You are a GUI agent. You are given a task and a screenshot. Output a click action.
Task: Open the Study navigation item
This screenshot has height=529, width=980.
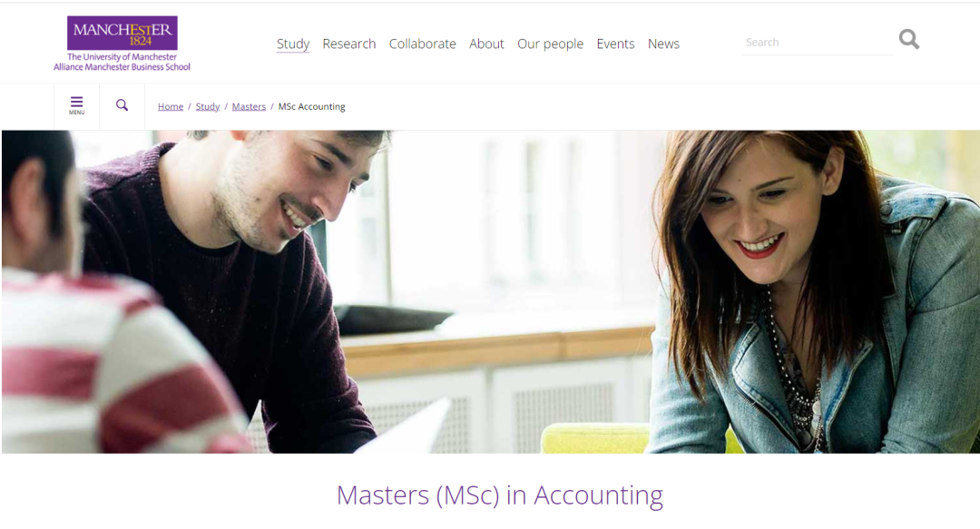[x=293, y=44]
